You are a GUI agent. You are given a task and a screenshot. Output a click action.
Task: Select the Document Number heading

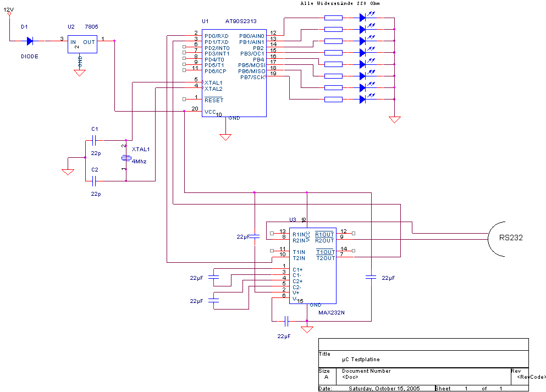pos(366,371)
